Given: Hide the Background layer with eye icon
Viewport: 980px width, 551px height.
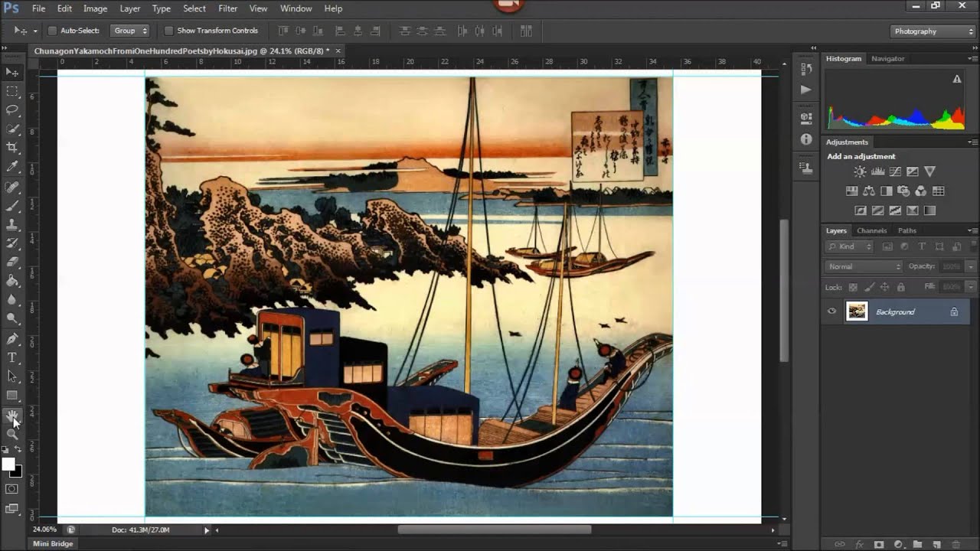Looking at the screenshot, I should 832,311.
